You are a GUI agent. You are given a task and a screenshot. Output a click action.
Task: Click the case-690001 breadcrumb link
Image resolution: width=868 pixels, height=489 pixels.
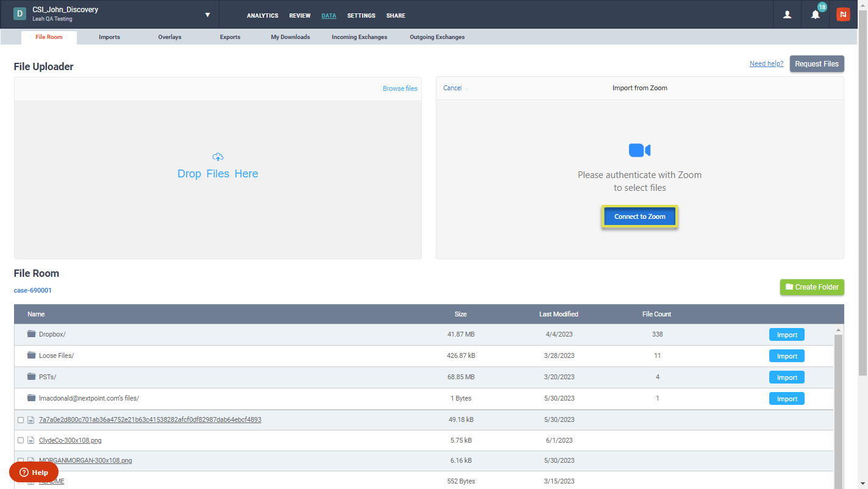pos(33,290)
